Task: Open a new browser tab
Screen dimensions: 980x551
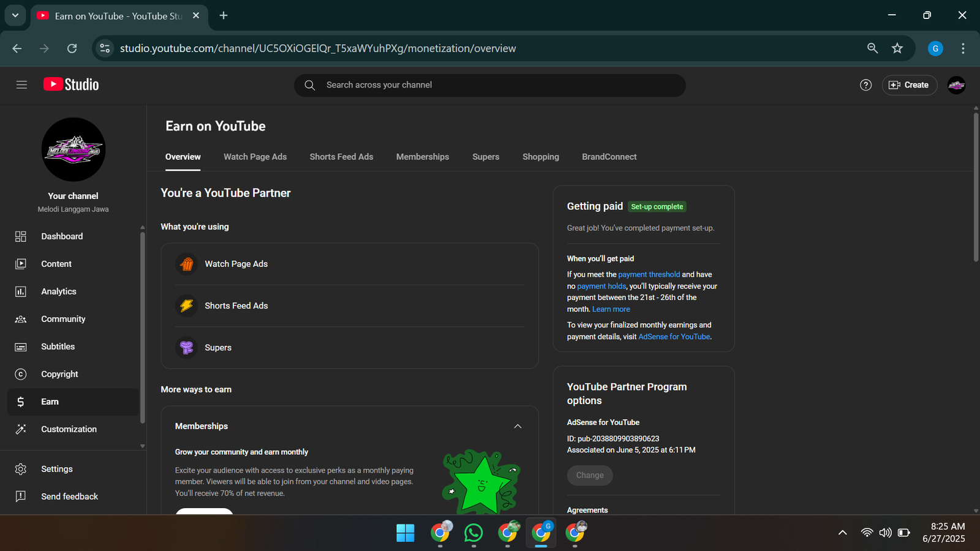Action: (x=224, y=16)
